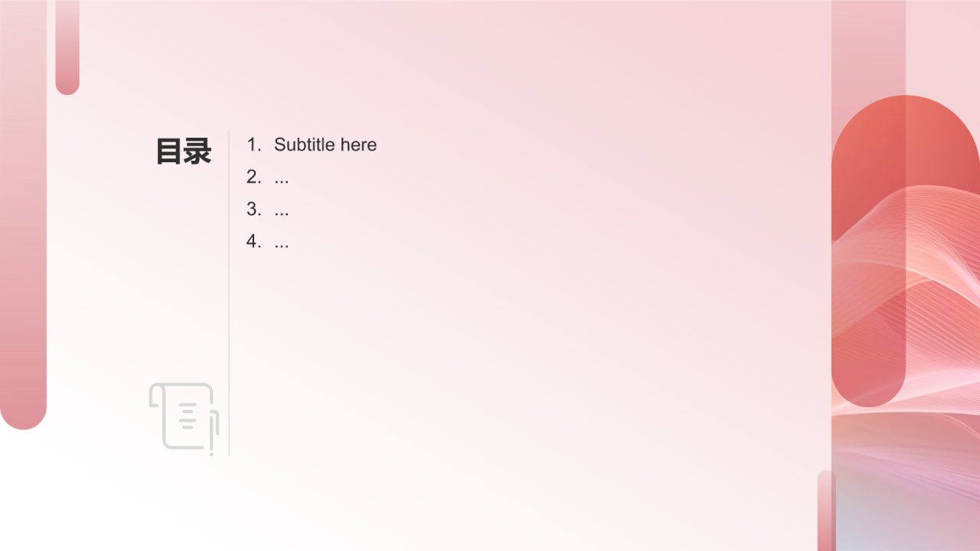Click the list number "4."
Image resolution: width=980 pixels, height=551 pixels.
click(254, 241)
